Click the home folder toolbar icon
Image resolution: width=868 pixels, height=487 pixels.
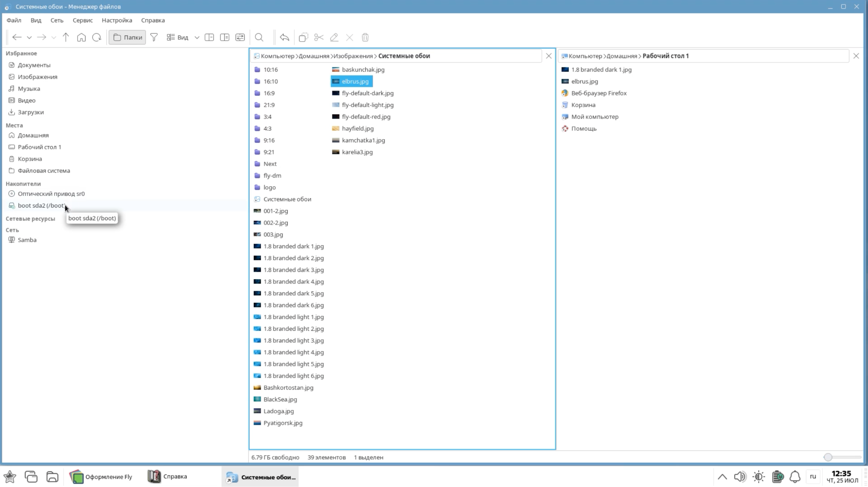point(81,37)
